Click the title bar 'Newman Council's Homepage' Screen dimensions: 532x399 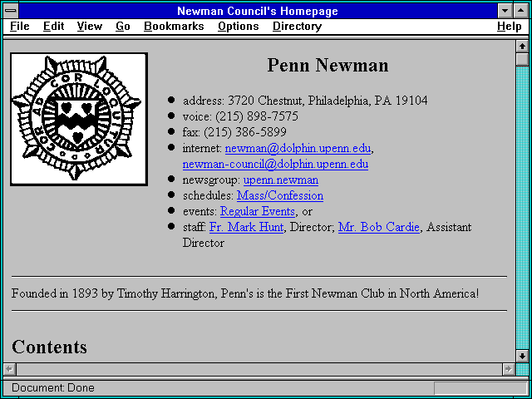pos(258,11)
